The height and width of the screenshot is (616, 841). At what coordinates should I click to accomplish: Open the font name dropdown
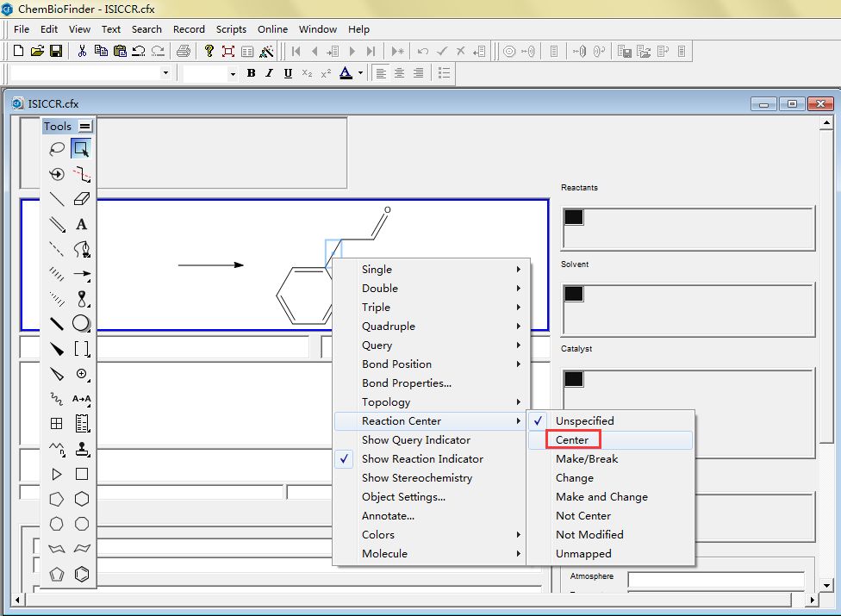pyautogui.click(x=165, y=73)
